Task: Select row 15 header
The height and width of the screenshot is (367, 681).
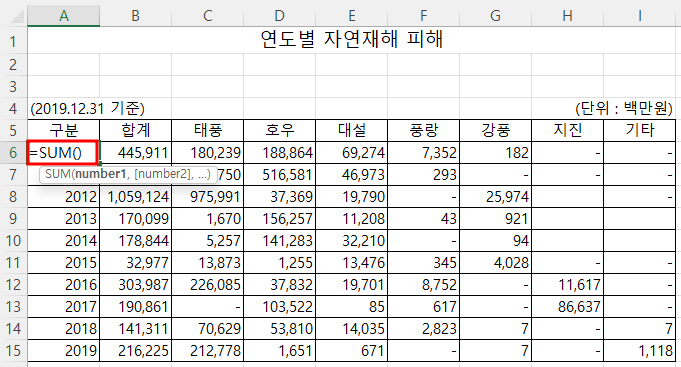Action: pyautogui.click(x=13, y=350)
